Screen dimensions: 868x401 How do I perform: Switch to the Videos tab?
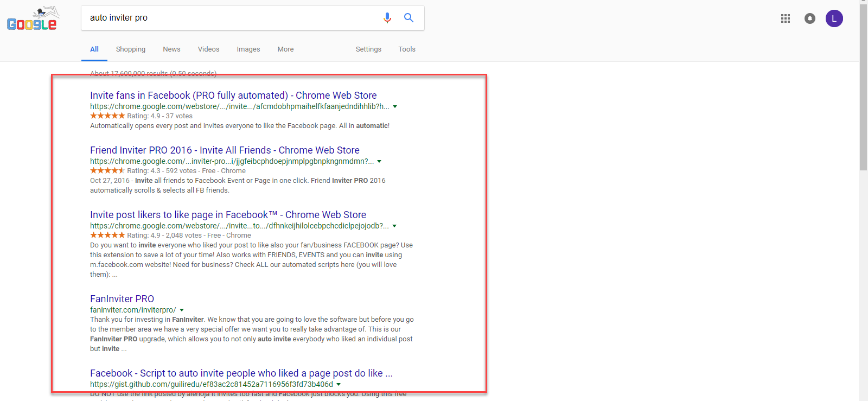(x=209, y=49)
